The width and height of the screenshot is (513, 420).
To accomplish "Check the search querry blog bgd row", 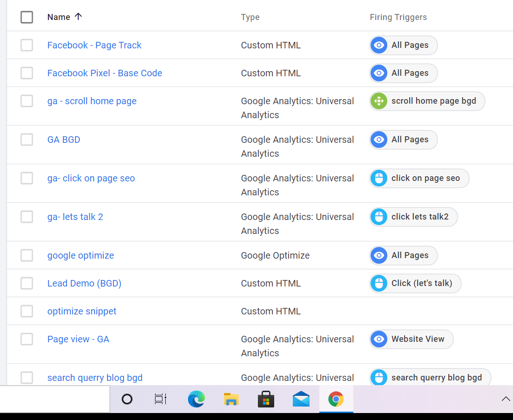I will click(27, 378).
